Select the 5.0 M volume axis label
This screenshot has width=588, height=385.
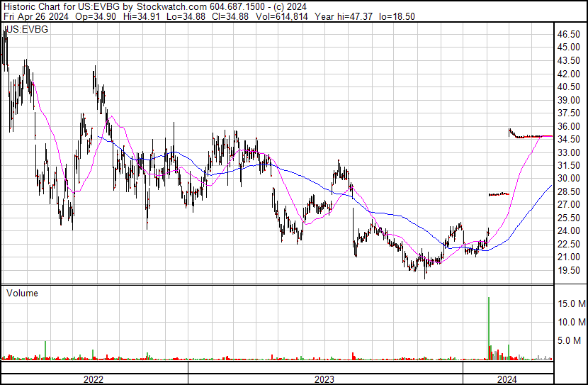(572, 341)
